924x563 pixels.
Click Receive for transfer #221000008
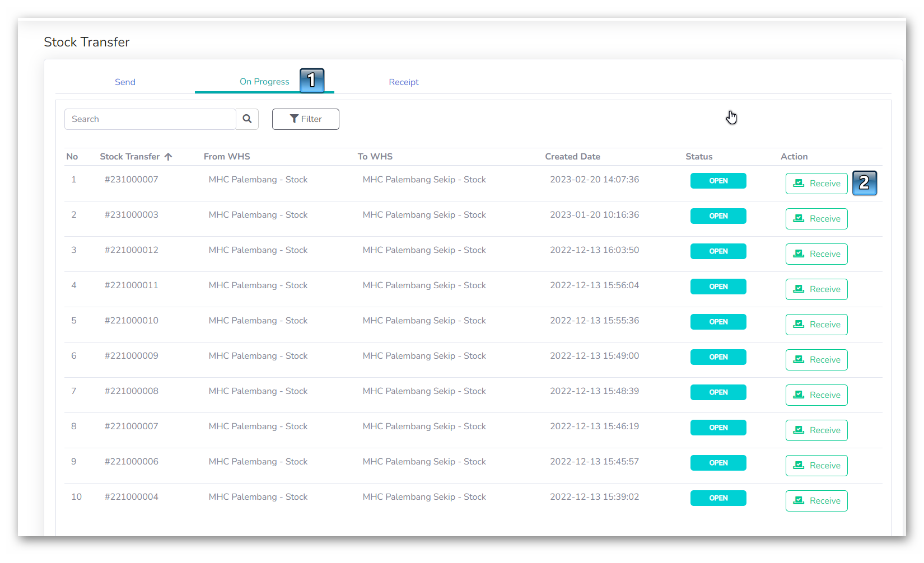point(816,395)
